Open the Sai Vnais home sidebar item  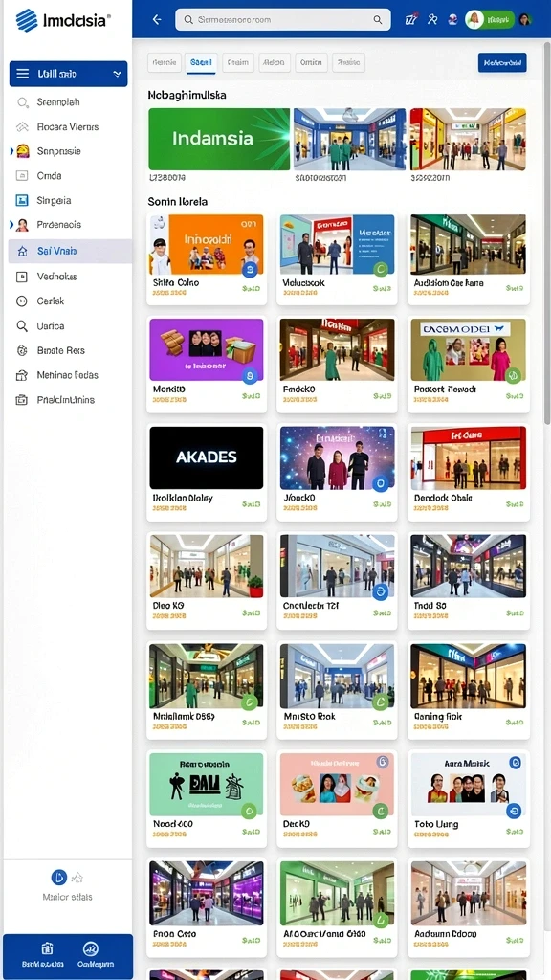click(71, 251)
